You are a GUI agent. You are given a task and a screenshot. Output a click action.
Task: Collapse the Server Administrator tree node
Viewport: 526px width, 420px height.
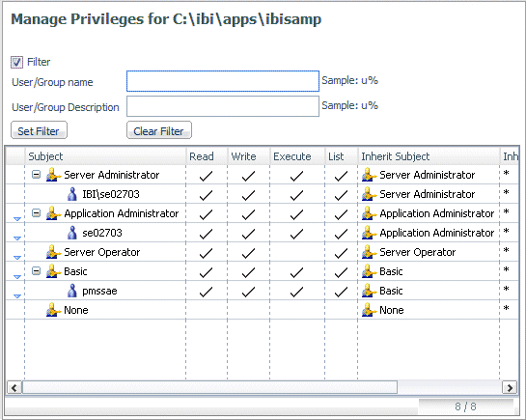pyautogui.click(x=37, y=175)
